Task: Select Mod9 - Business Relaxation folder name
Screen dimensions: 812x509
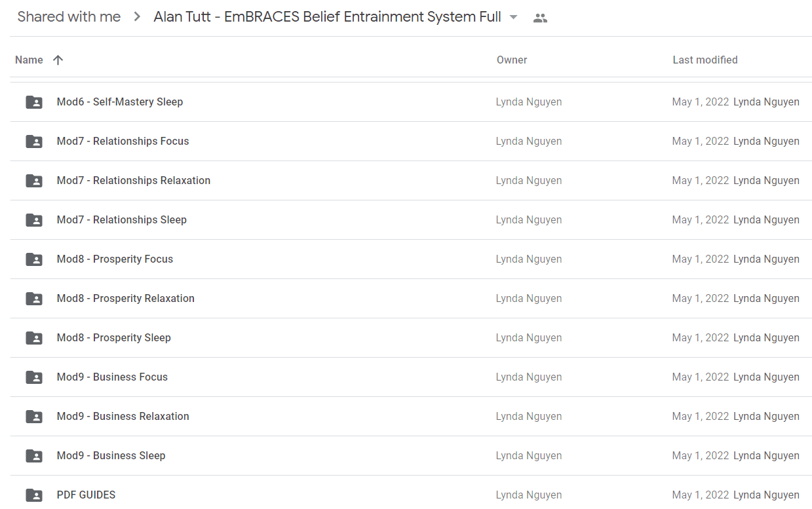Action: click(123, 417)
